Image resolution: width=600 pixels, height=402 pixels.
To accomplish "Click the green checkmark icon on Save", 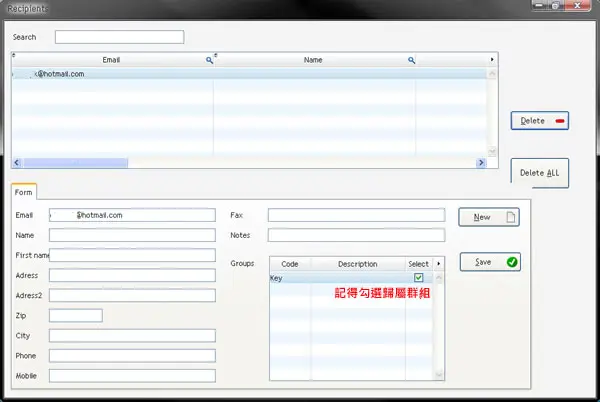I will click(x=512, y=262).
